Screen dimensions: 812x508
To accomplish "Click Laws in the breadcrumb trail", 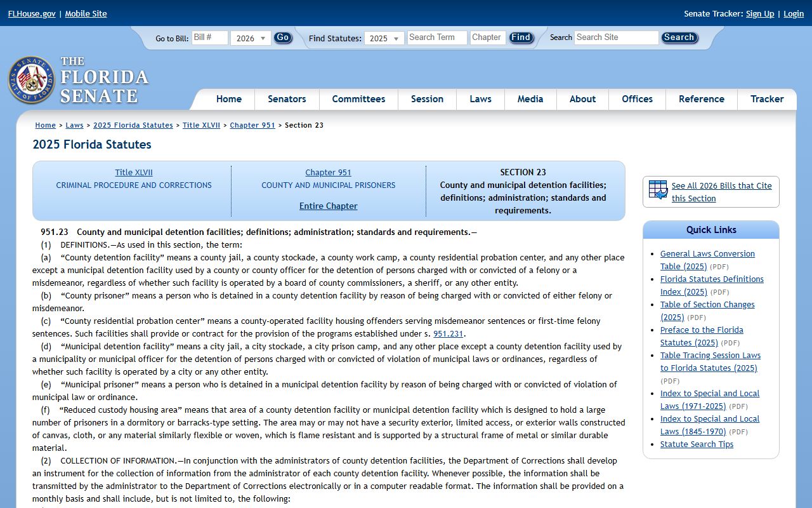I will 74,125.
